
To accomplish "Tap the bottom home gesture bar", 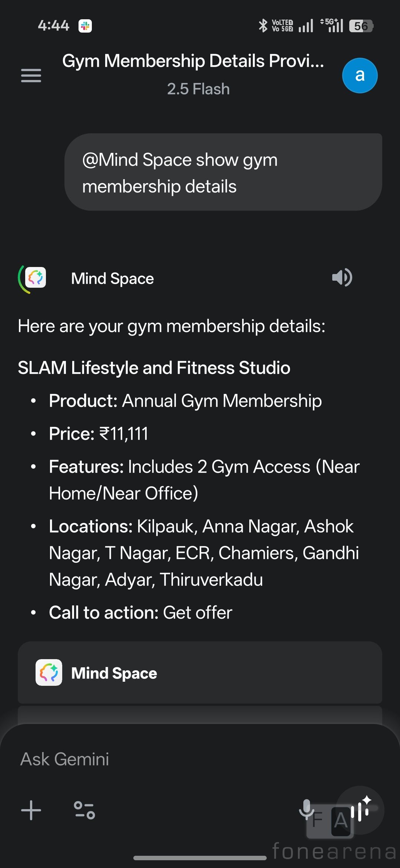I will tap(200, 858).
